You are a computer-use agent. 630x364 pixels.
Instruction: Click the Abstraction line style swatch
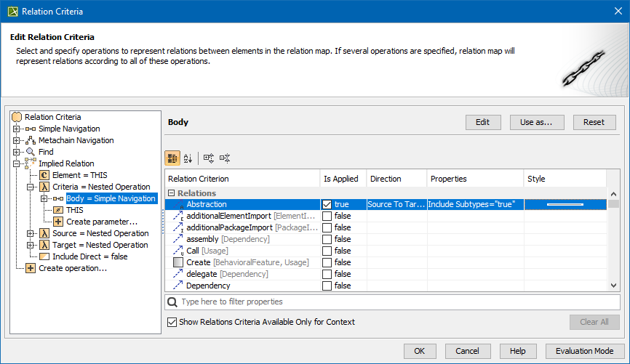[565, 205]
